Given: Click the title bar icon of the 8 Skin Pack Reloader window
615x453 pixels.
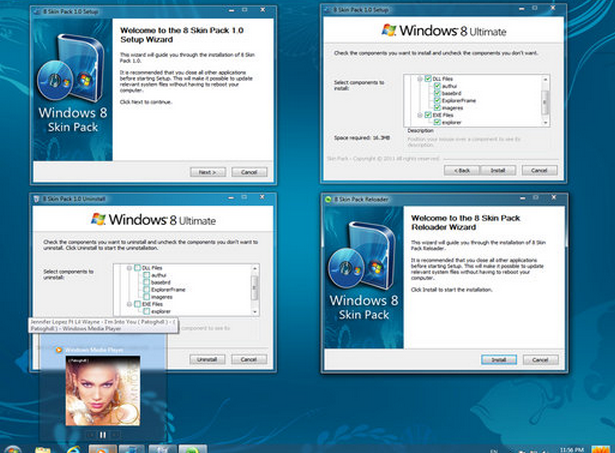Looking at the screenshot, I should coord(328,199).
